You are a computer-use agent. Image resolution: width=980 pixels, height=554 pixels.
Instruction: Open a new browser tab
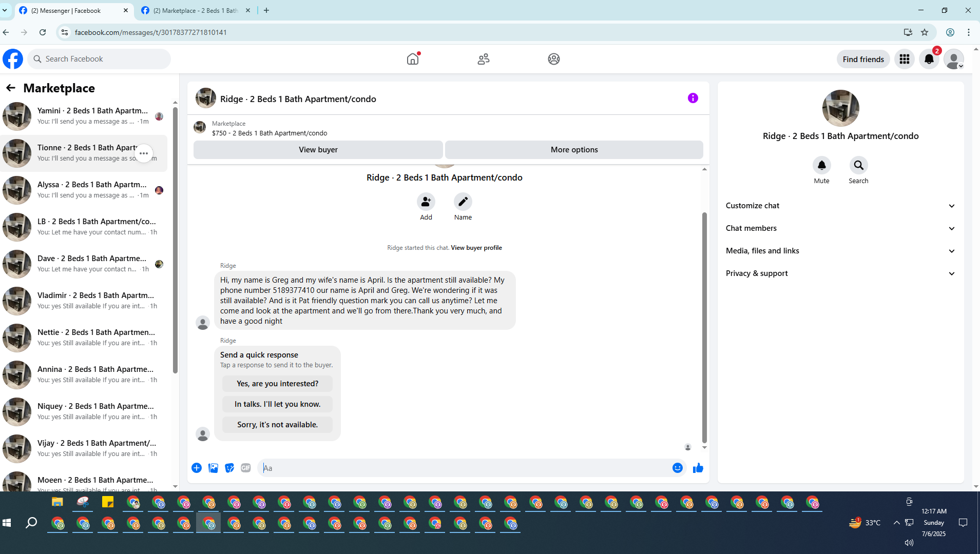[266, 10]
